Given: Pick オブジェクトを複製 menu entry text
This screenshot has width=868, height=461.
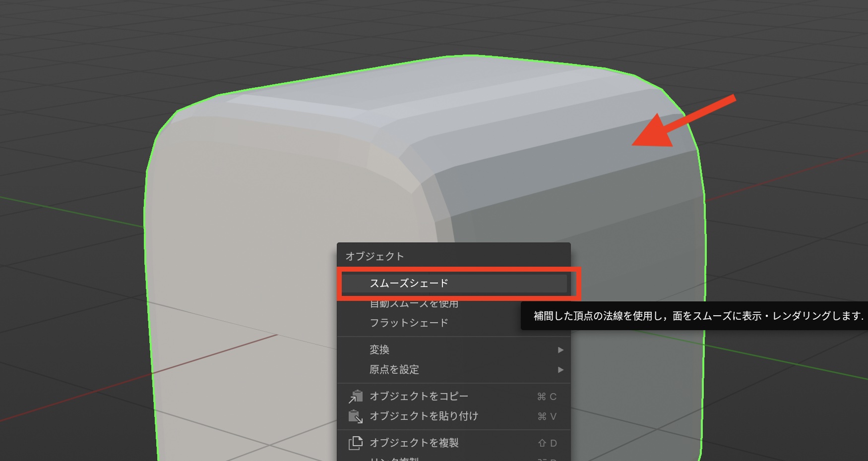Looking at the screenshot, I should (414, 443).
